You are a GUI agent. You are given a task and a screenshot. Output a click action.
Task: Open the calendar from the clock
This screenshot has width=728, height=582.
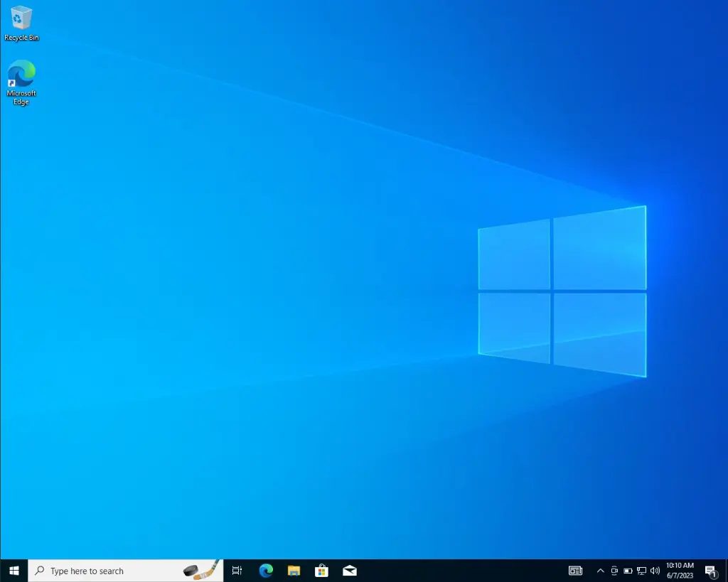(x=679, y=570)
